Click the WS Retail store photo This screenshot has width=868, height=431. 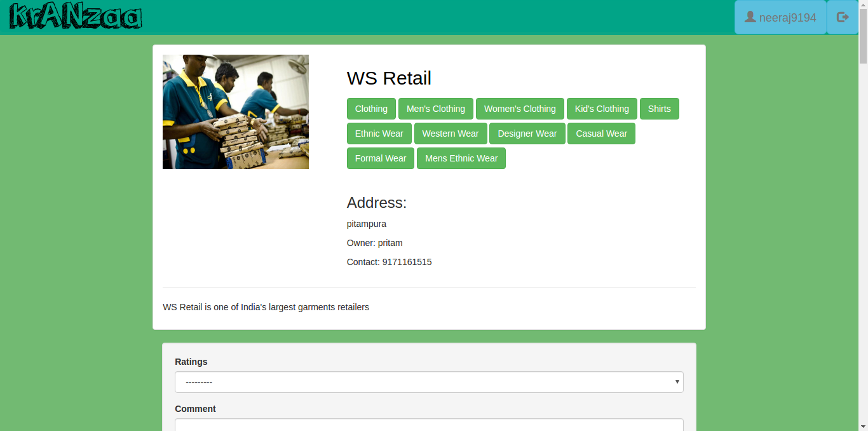click(x=236, y=112)
